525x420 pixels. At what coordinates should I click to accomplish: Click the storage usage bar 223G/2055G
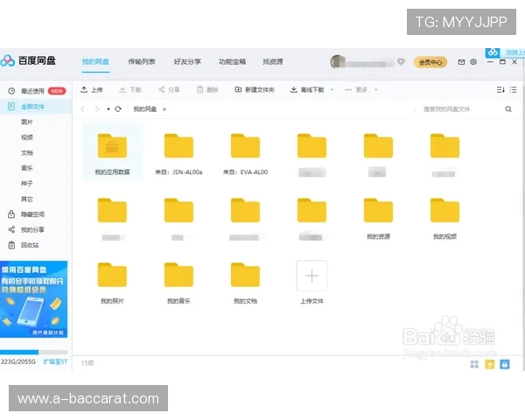[33, 352]
